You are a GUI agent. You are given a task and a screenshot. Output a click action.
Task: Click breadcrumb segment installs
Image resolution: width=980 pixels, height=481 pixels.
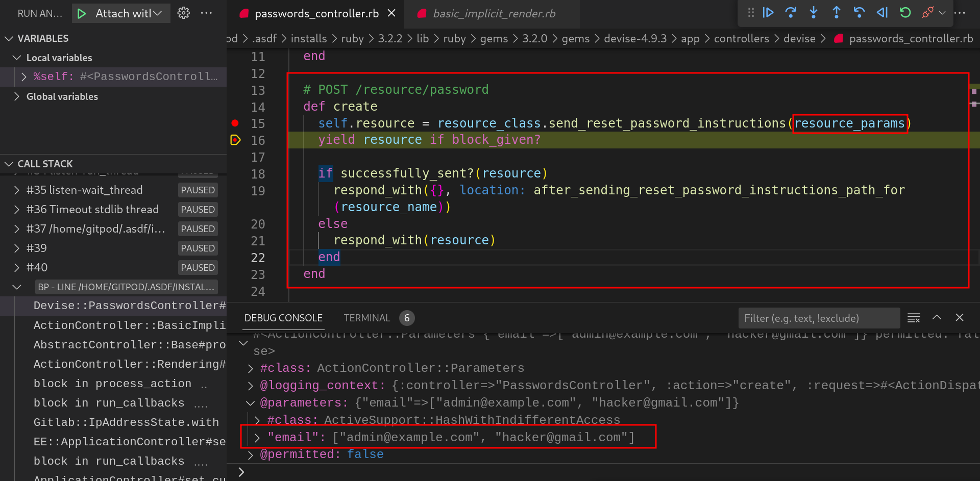coord(309,38)
